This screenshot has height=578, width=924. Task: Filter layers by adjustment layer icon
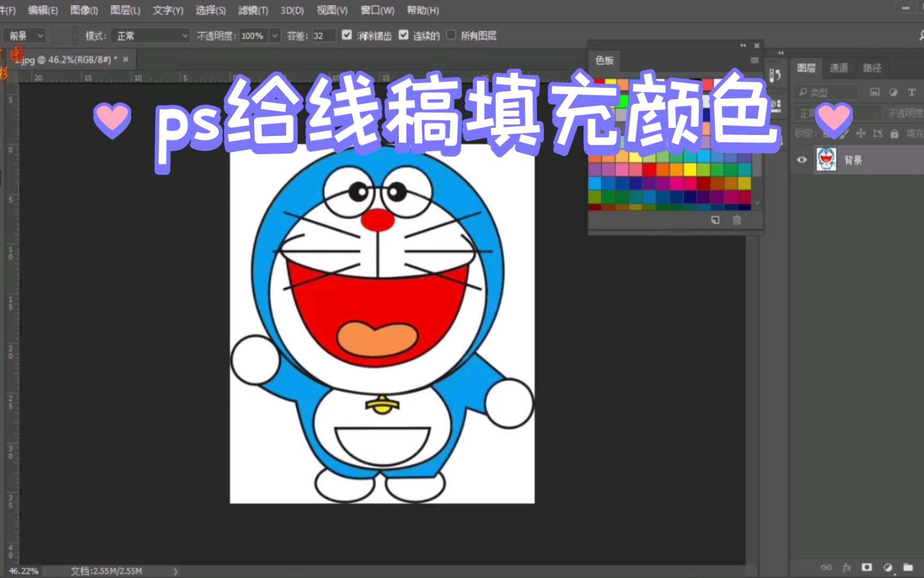tap(893, 92)
